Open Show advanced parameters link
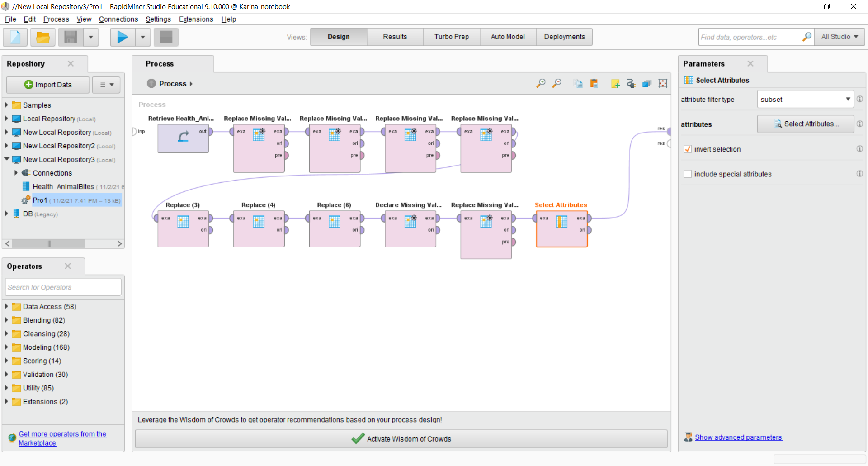Image resolution: width=868 pixels, height=466 pixels. click(x=738, y=437)
